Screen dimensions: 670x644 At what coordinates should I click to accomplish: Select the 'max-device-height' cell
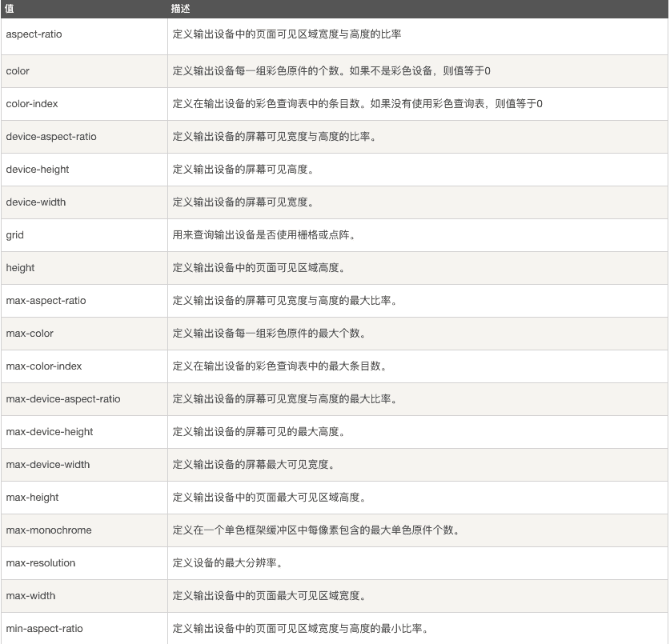coord(84,432)
